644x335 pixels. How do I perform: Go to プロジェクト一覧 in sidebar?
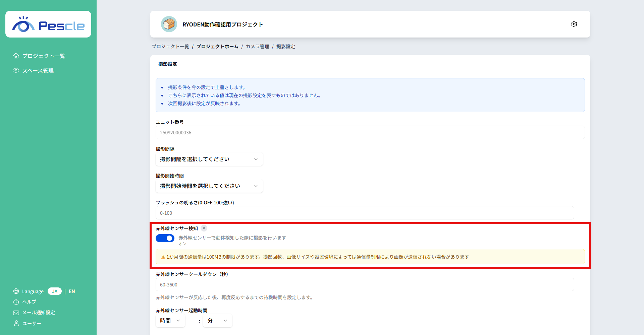44,56
